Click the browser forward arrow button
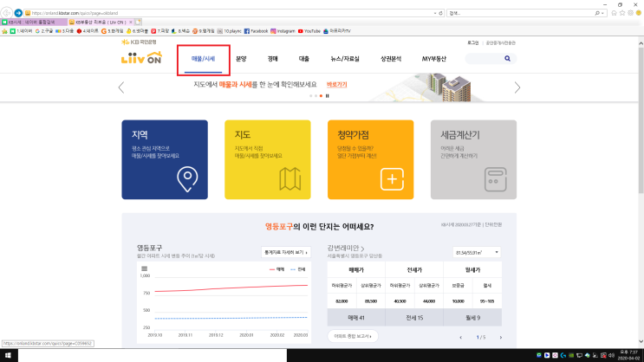Viewport: 644px width, 362px height. click(18, 13)
